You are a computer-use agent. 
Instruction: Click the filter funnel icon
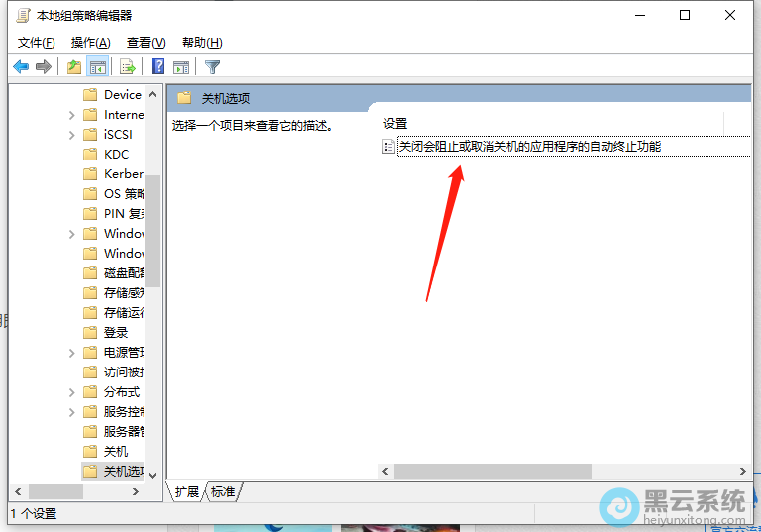click(212, 67)
